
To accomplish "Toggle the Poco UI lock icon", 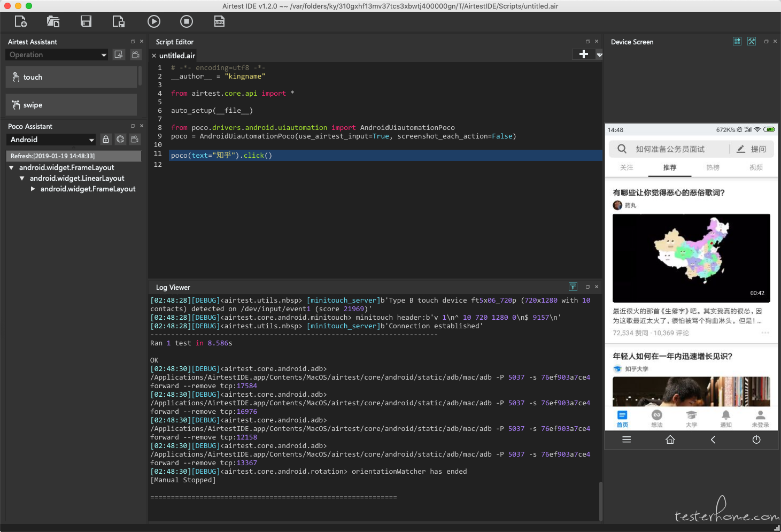I will [x=106, y=139].
